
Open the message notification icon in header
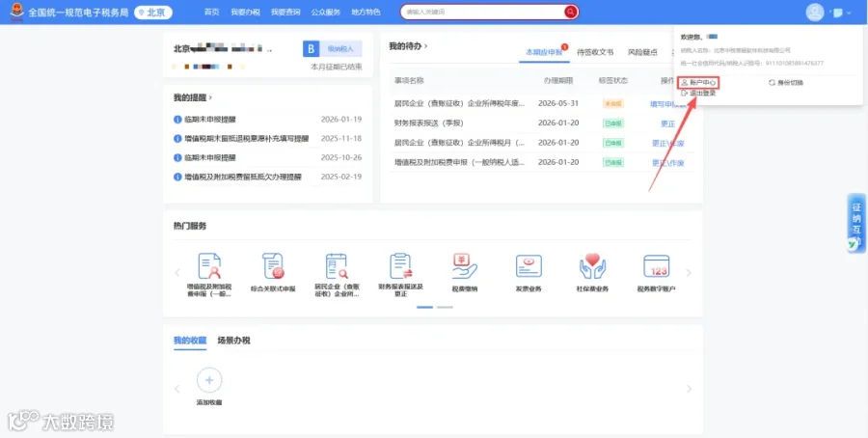click(x=838, y=13)
